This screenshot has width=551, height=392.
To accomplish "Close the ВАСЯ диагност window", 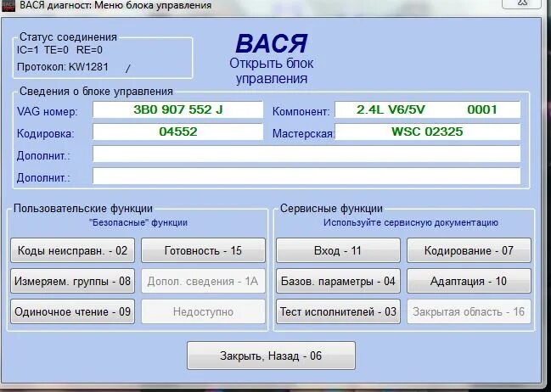I will (523, 3).
